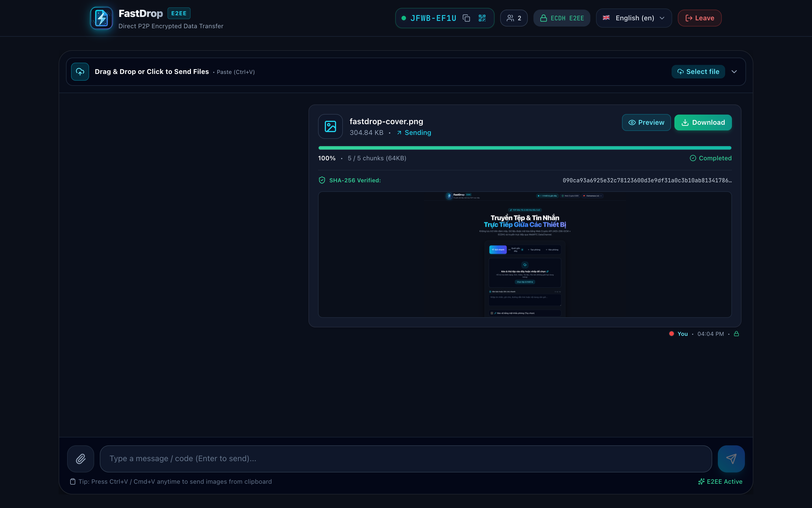Download the fastdrop-cover.png file
812x508 pixels.
pyautogui.click(x=703, y=123)
